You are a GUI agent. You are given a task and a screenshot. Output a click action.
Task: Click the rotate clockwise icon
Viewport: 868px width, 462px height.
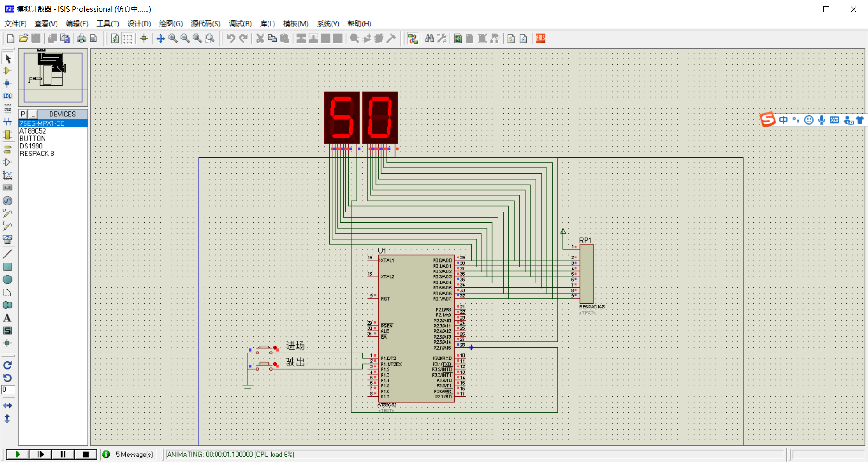[x=7, y=366]
